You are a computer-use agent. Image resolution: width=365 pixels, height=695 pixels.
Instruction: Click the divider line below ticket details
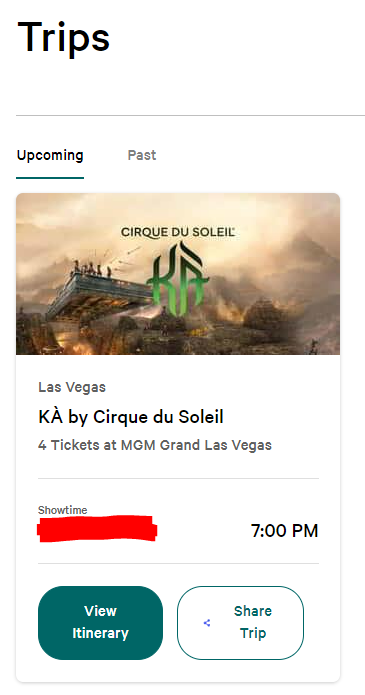(x=178, y=478)
